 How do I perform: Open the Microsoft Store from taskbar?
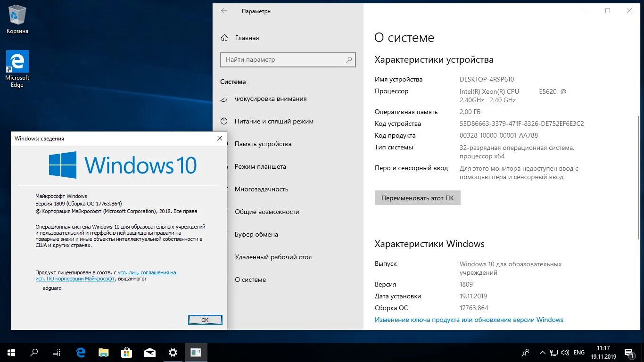(126, 352)
